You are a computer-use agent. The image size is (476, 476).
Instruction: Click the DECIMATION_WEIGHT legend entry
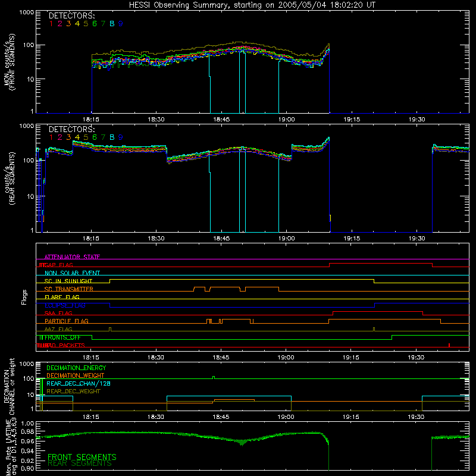click(76, 375)
